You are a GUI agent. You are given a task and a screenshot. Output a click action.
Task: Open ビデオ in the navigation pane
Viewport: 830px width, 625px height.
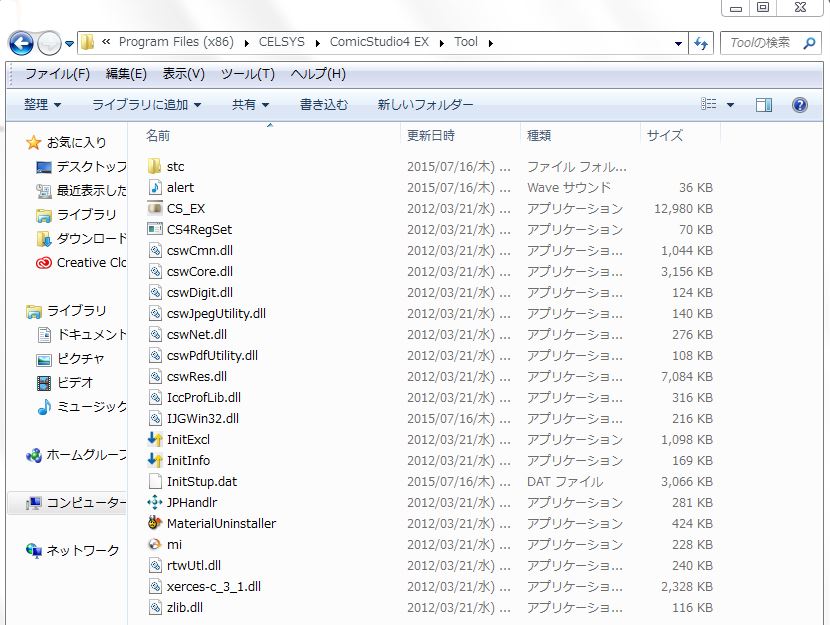[75, 383]
